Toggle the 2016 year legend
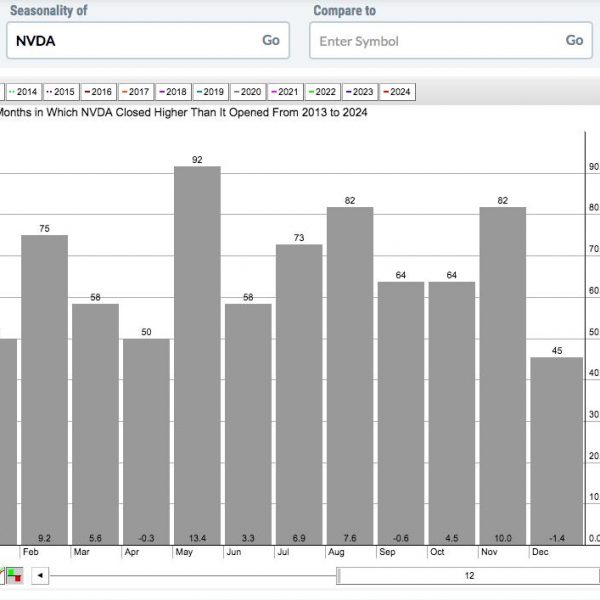Viewport: 600px width, 600px height. click(x=98, y=92)
